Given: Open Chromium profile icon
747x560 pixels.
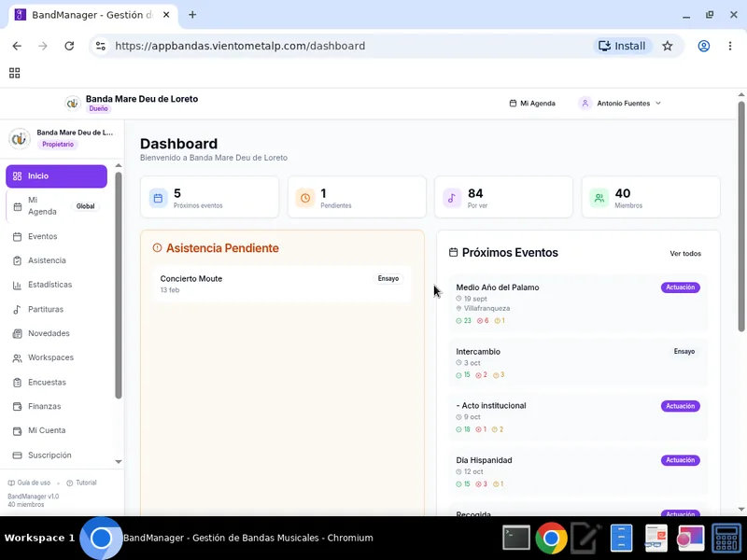Looking at the screenshot, I should [x=704, y=46].
